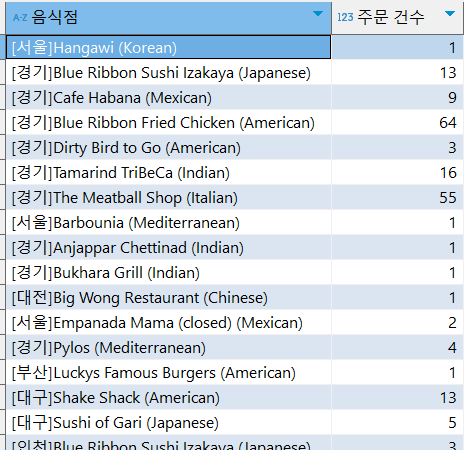This screenshot has width=464, height=450.
Task: Select the [경기]Anjappar Chettinad (Indian) cell
Action: tap(169, 247)
